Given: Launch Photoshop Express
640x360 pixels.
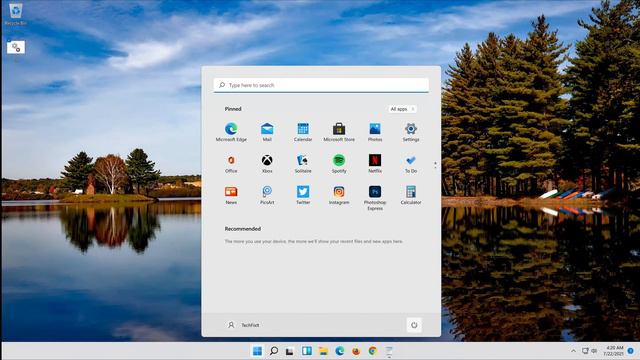Looking at the screenshot, I should coord(375,198).
